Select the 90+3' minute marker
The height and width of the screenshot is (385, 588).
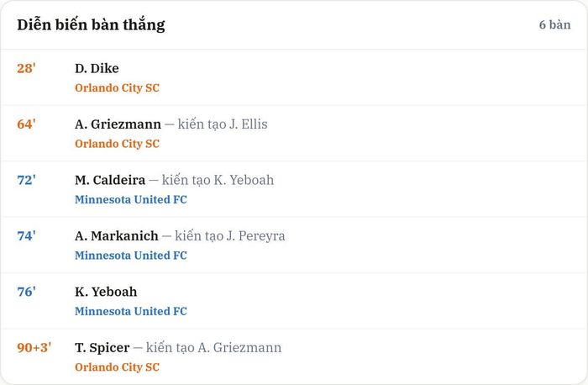pyautogui.click(x=34, y=348)
